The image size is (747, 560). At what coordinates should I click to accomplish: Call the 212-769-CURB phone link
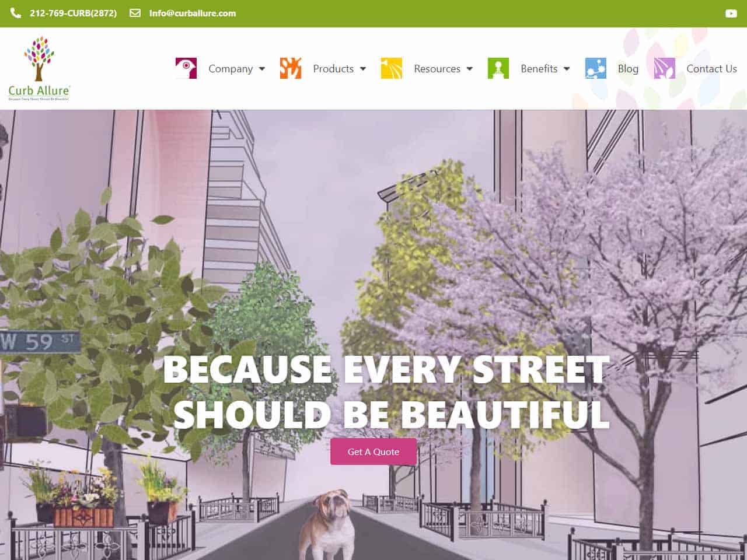pyautogui.click(x=73, y=13)
